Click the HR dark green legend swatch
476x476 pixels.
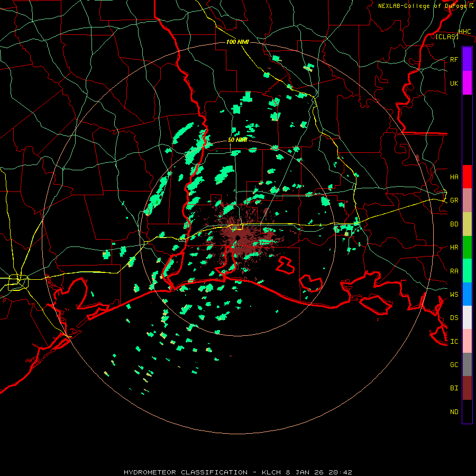467,247
